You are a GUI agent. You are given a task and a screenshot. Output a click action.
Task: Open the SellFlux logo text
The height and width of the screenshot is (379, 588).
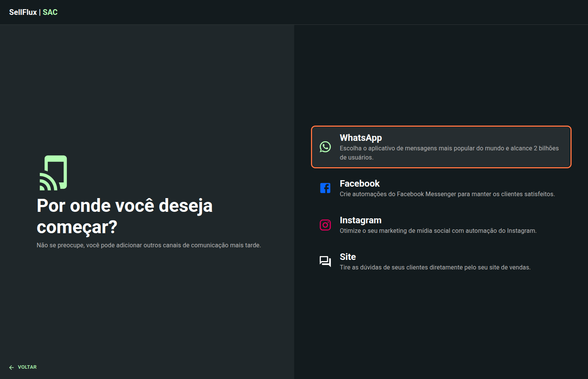click(x=23, y=12)
